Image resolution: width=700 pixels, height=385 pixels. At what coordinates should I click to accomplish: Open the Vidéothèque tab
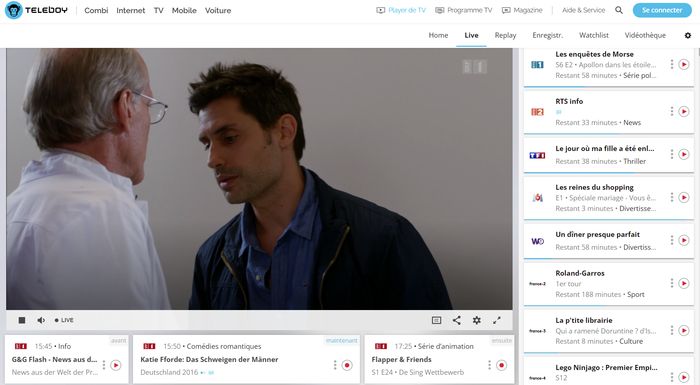(645, 35)
